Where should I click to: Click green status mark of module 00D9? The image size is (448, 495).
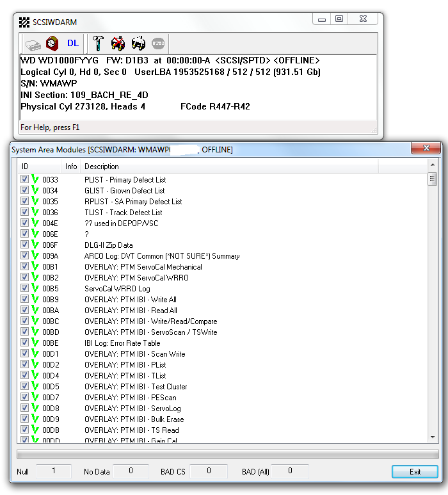point(35,419)
